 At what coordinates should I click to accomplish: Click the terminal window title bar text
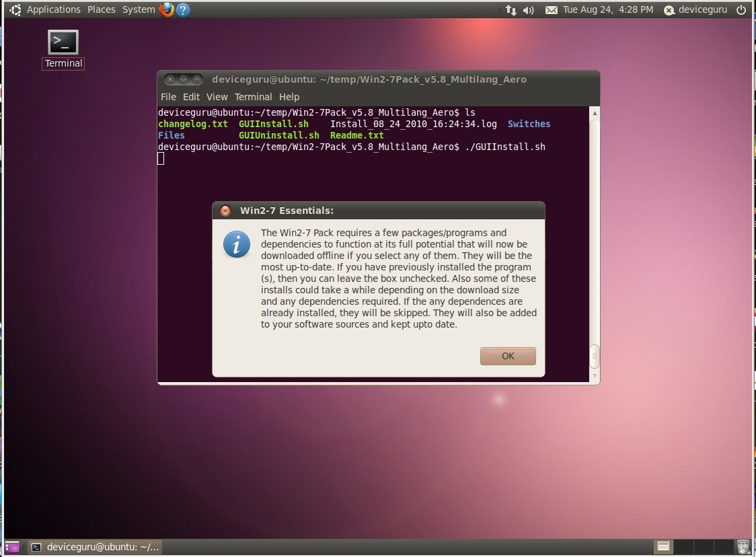tap(369, 79)
